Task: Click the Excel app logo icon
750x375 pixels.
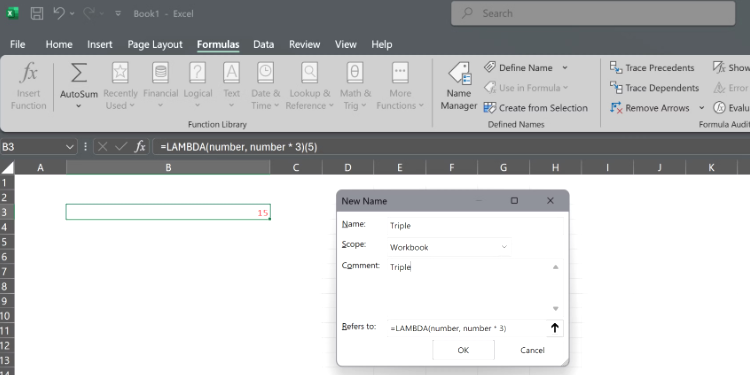Action: tap(12, 13)
